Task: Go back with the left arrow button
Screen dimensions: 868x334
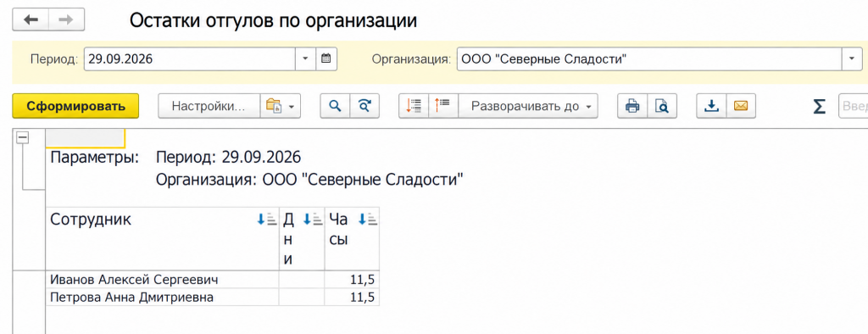Action: [x=31, y=19]
